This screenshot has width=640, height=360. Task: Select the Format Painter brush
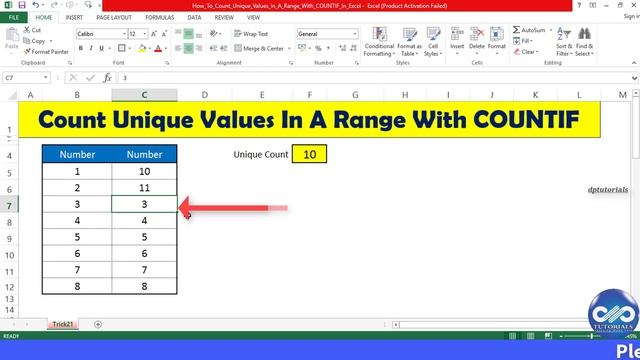(46, 52)
